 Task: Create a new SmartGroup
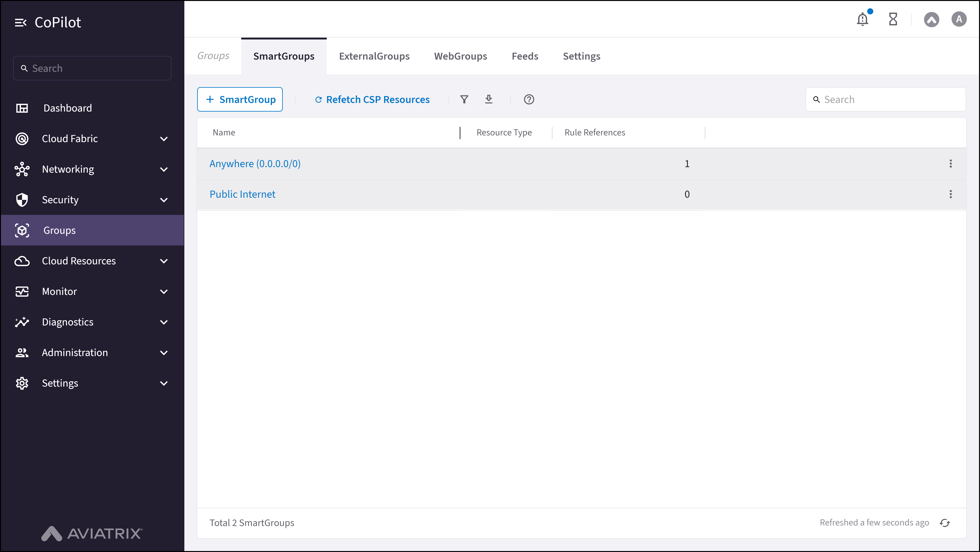tap(240, 99)
